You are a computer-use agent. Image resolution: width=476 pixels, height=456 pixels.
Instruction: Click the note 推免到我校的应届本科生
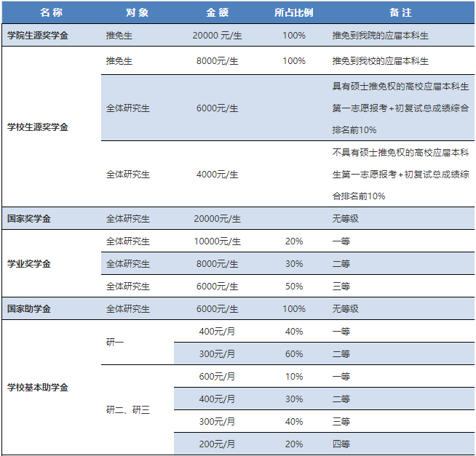pyautogui.click(x=380, y=61)
